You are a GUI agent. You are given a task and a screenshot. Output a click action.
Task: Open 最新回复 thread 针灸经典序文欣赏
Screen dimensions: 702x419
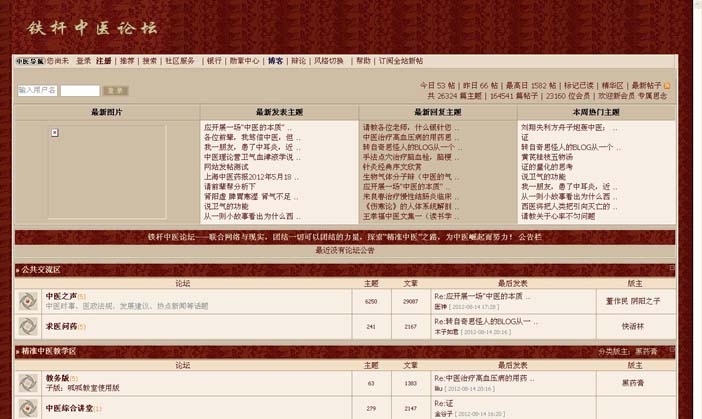[392, 167]
